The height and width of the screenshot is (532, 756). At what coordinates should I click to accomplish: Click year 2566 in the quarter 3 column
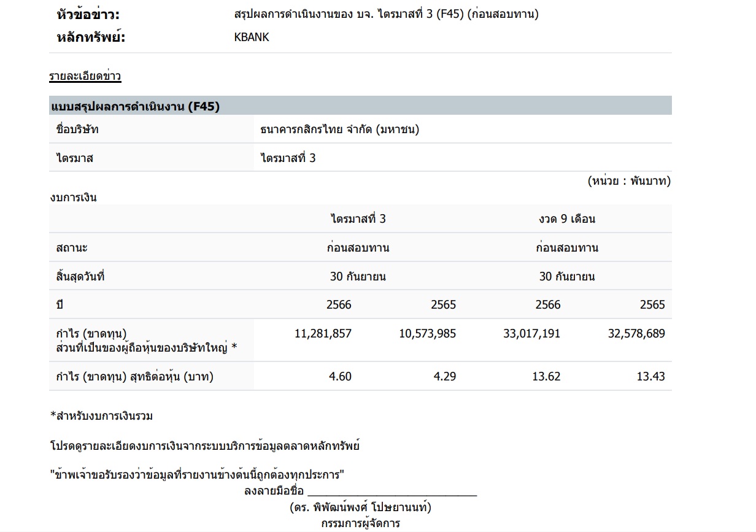[x=339, y=305]
